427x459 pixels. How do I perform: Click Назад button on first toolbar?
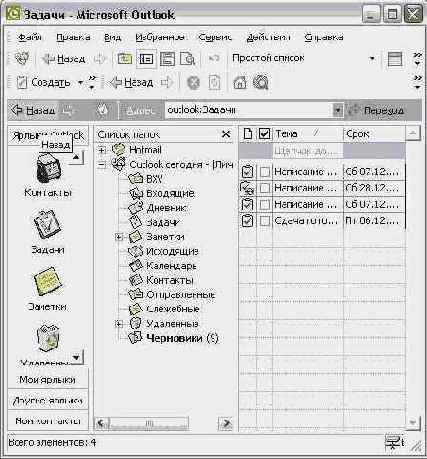coord(63,59)
